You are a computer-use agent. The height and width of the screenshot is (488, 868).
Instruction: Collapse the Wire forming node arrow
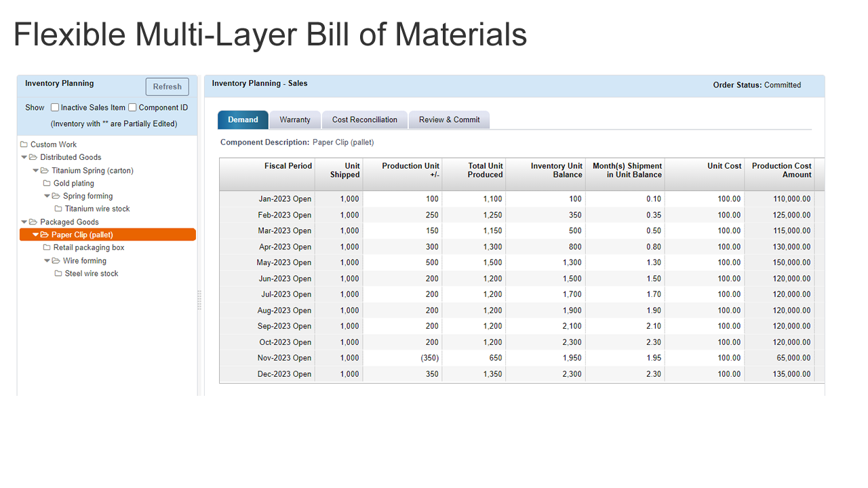47,261
